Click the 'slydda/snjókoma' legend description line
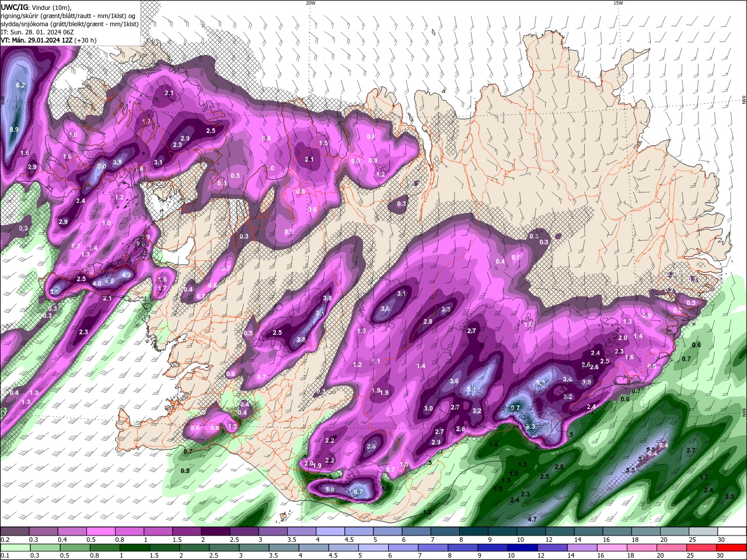The width and height of the screenshot is (747, 560). tap(69, 24)
